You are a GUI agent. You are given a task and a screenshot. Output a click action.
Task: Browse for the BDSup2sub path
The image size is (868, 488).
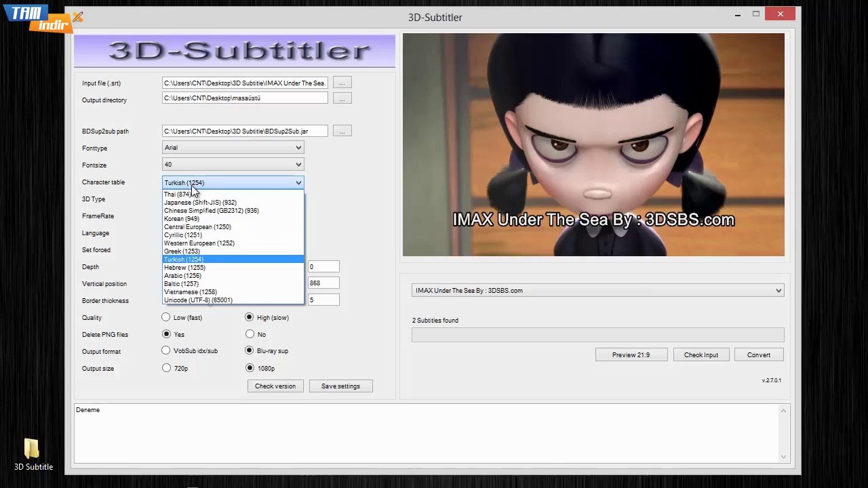click(x=342, y=131)
